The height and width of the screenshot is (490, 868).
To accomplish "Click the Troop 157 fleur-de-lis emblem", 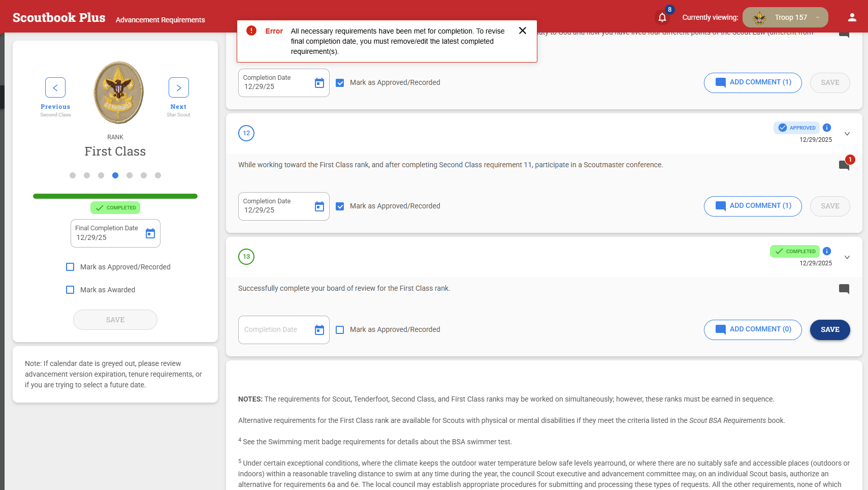I will point(759,18).
